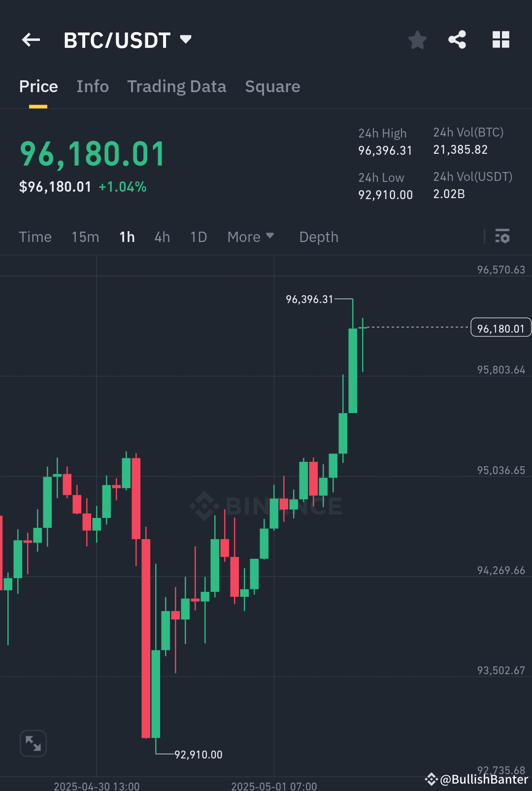532x791 pixels.
Task: Enable the 4h timeframe
Action: (162, 237)
